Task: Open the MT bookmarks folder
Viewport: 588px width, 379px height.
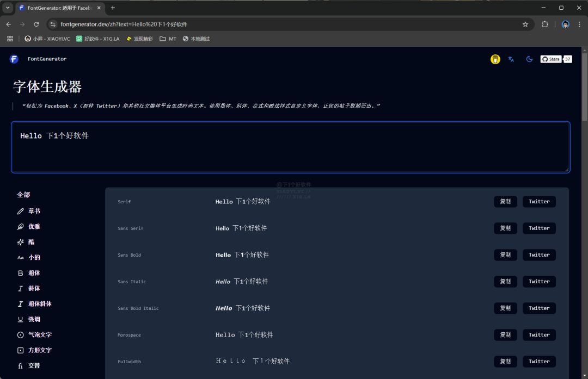Action: tap(168, 39)
